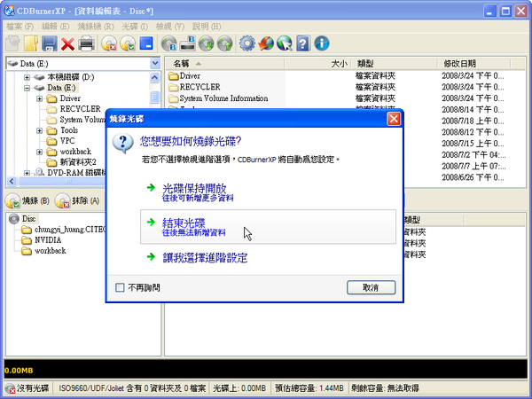Image resolution: width=532 pixels, height=399 pixels.
Task: Click the 沒有光碟 status bar icon
Action: coord(10,388)
